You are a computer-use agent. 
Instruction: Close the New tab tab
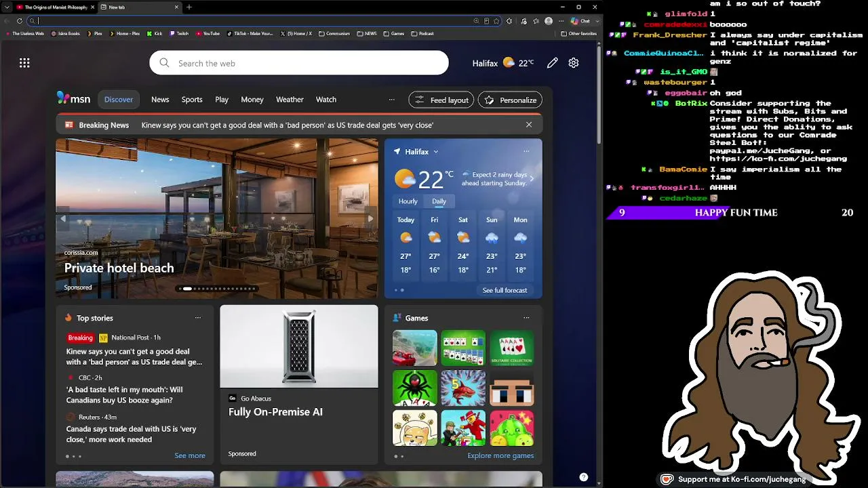[176, 7]
